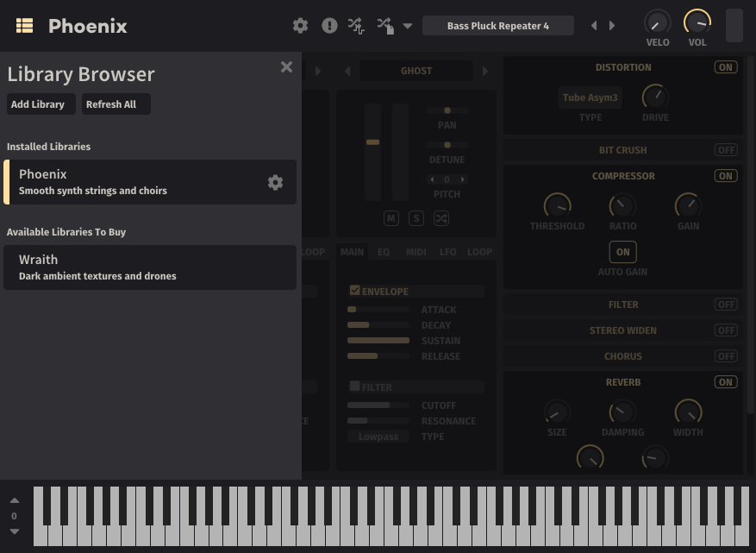Image resolution: width=756 pixels, height=553 pixels.
Task: Toggle BIT CRUSH OFF switch
Action: click(726, 150)
